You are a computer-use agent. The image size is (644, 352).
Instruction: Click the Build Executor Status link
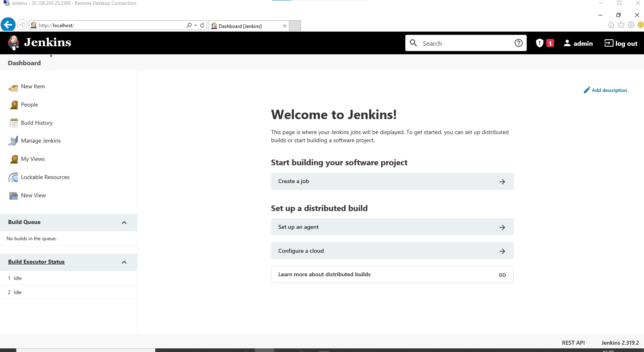click(x=36, y=262)
